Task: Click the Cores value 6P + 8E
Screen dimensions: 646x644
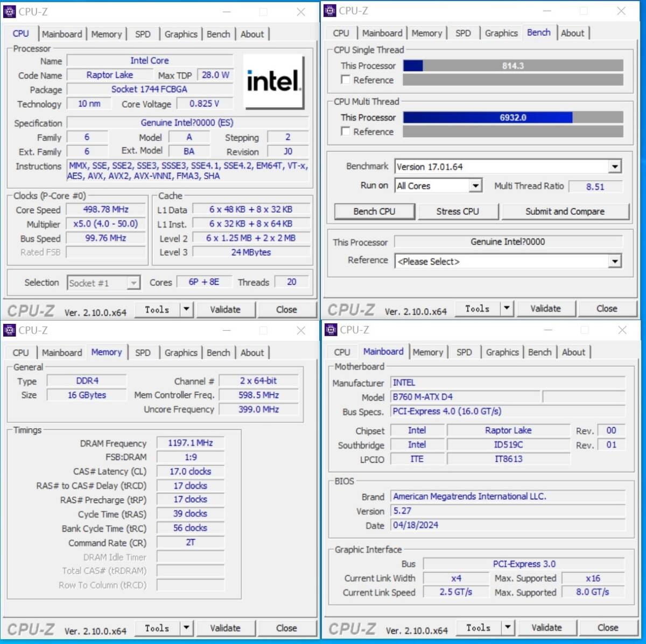Action: coord(204,282)
